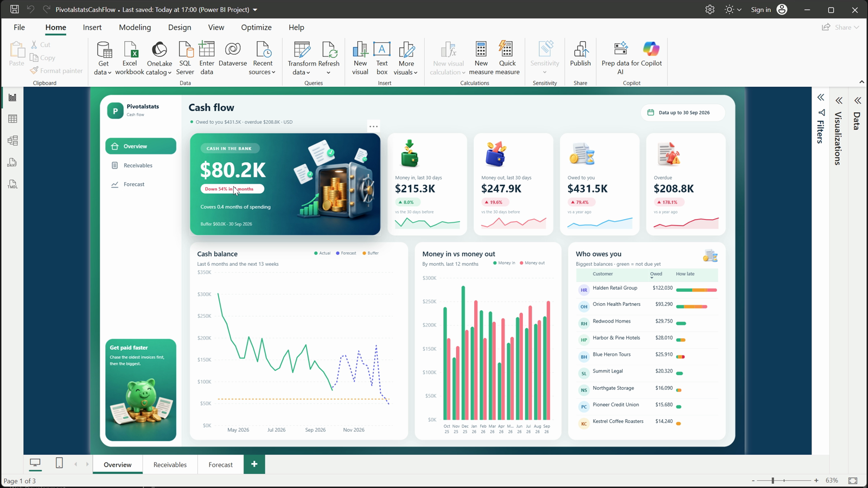868x488 pixels.
Task: Open the Modeling ribbon tab
Action: pyautogui.click(x=135, y=27)
